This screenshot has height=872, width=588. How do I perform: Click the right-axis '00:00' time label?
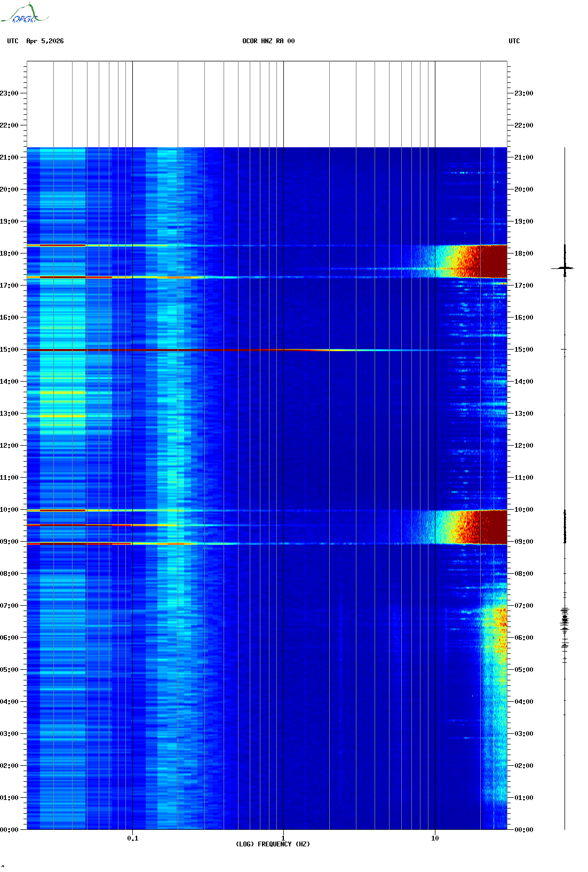click(523, 830)
